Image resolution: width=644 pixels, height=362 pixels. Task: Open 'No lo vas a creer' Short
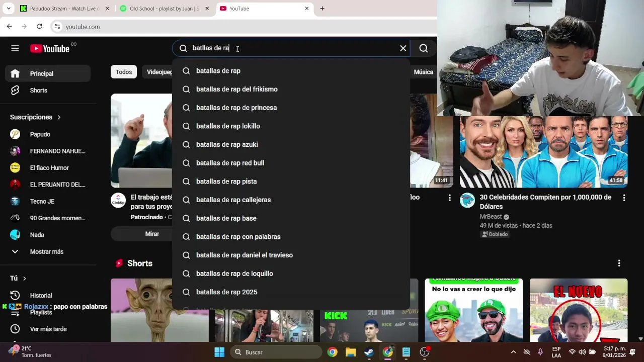click(473, 310)
